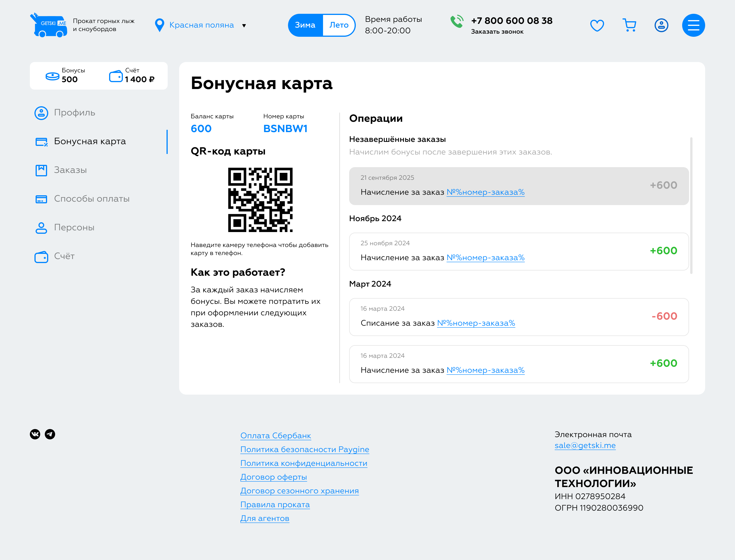Viewport: 735px width, 560px height.
Task: Click the Март 2024 section heading
Action: point(370,284)
